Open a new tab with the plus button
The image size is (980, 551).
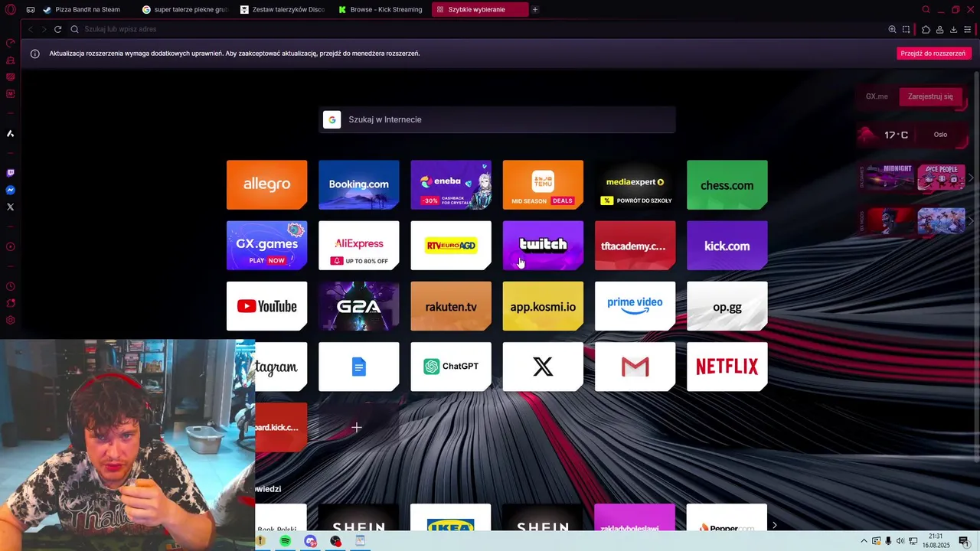pos(535,9)
